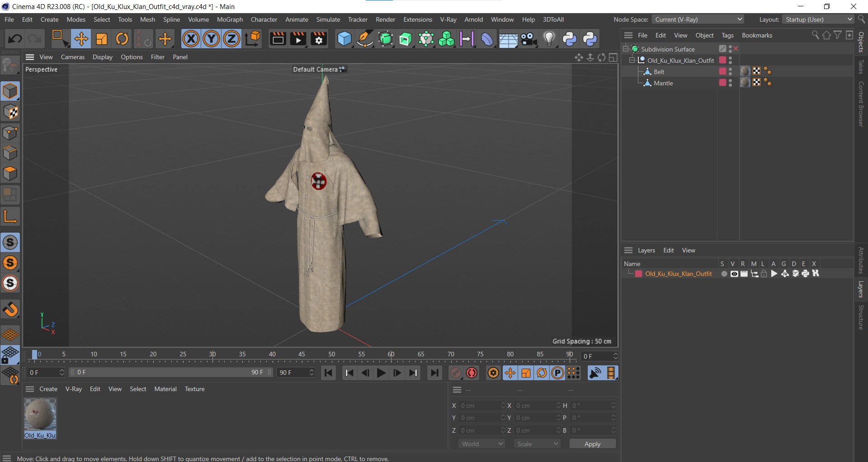Screen dimensions: 868x462
Task: Click the Spline Pen tool icon
Action: pyautogui.click(x=365, y=39)
